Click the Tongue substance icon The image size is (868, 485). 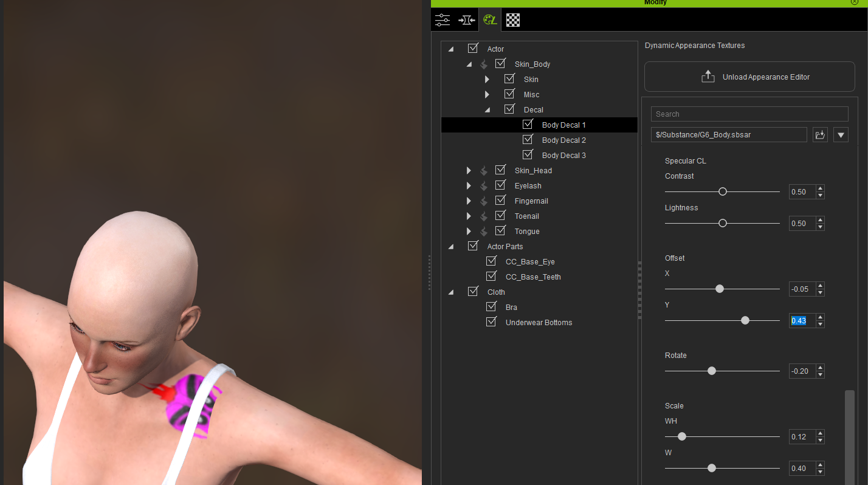click(x=484, y=231)
